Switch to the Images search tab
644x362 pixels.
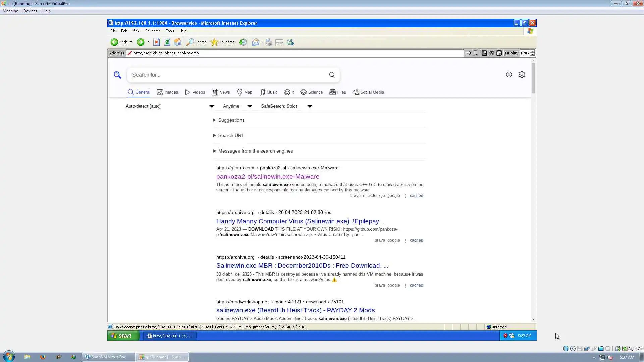click(167, 92)
